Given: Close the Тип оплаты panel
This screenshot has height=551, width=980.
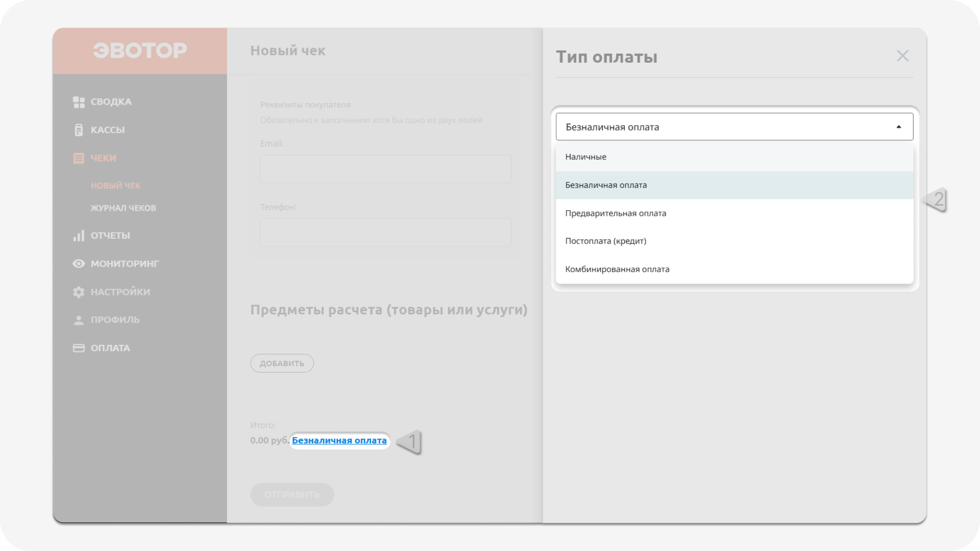Looking at the screenshot, I should coord(903,56).
